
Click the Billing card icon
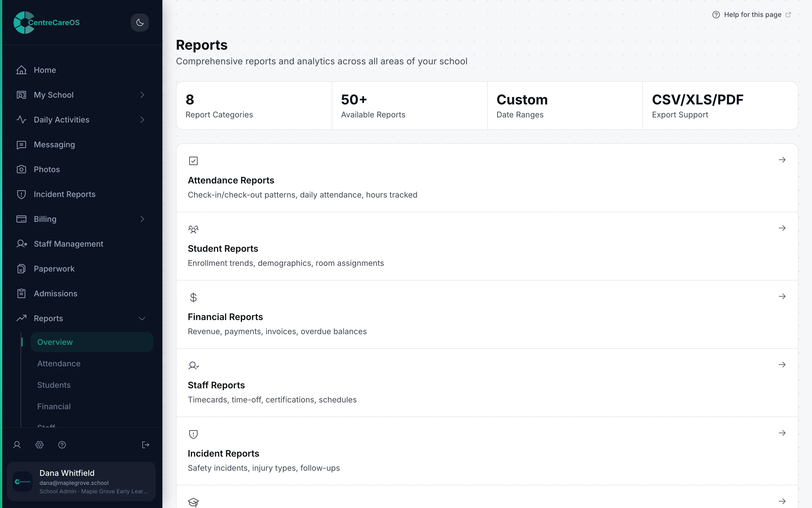21,219
